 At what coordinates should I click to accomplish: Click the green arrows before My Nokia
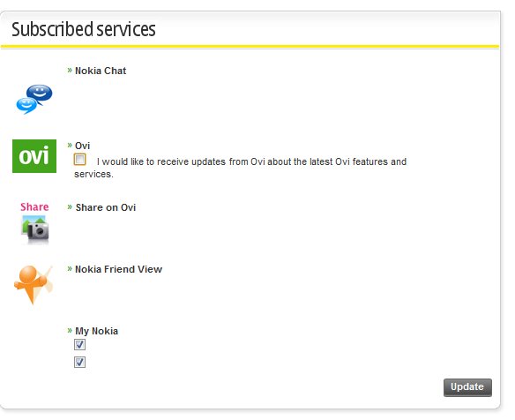coord(70,330)
